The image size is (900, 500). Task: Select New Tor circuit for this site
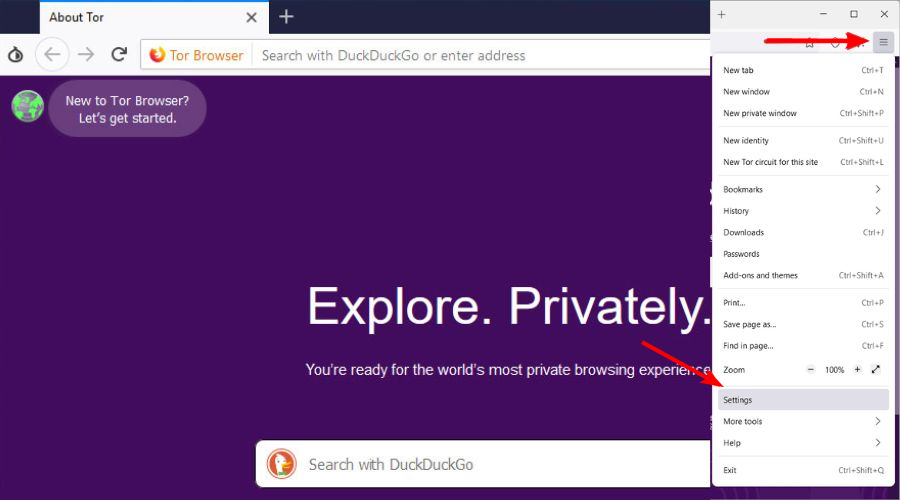803,162
